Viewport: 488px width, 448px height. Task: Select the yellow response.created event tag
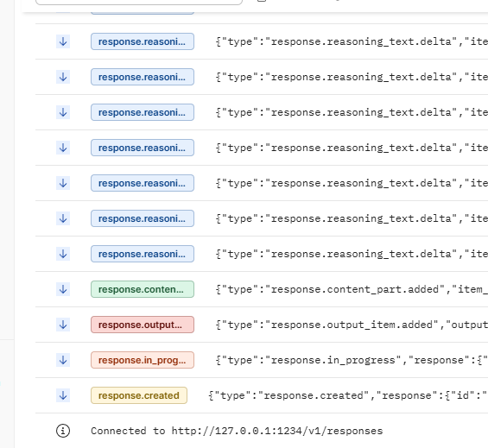tap(139, 395)
